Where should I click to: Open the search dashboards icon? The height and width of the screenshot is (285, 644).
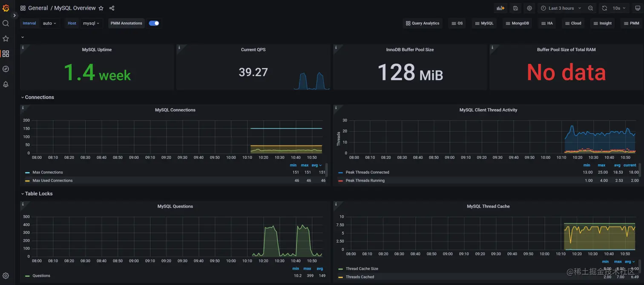tap(6, 23)
